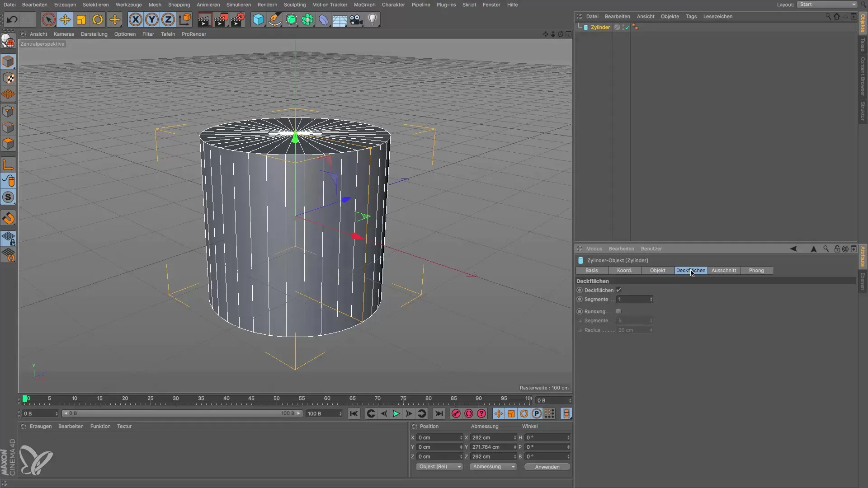Enable the Snap S icon
The image size is (868, 488).
pos(8,197)
